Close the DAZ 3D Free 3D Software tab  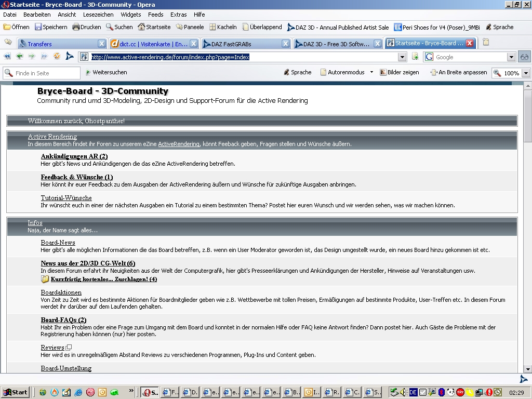(377, 44)
